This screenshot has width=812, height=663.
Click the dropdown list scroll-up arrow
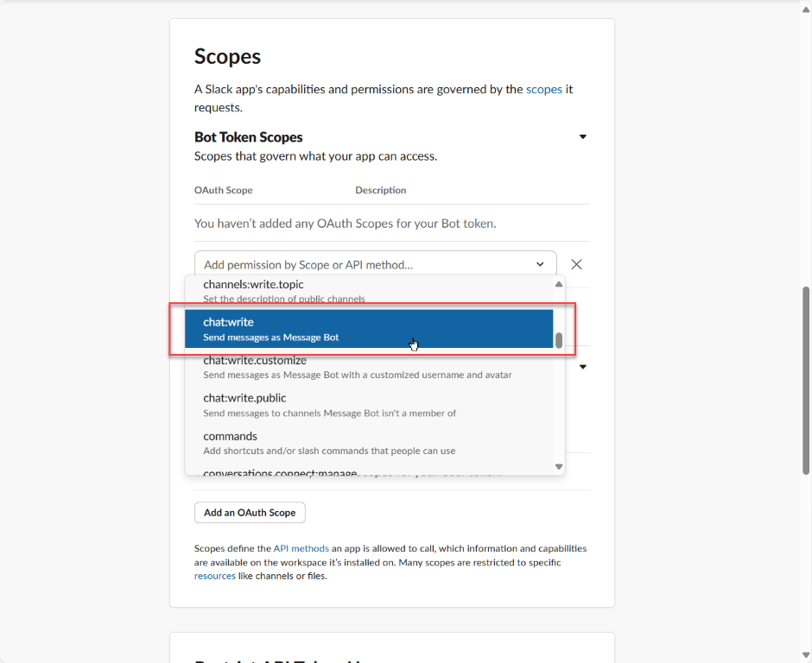pyautogui.click(x=558, y=284)
